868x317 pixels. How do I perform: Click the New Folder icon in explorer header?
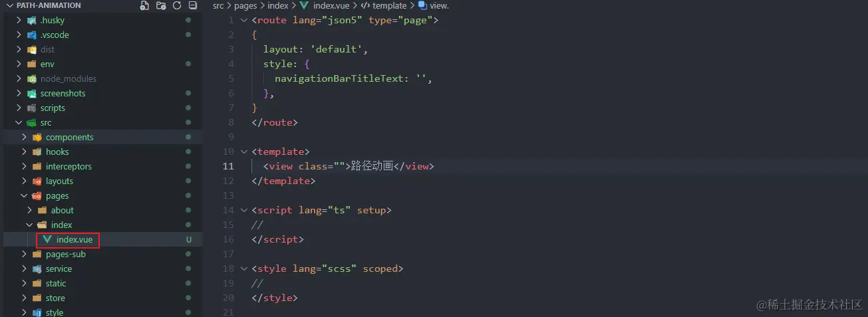161,5
